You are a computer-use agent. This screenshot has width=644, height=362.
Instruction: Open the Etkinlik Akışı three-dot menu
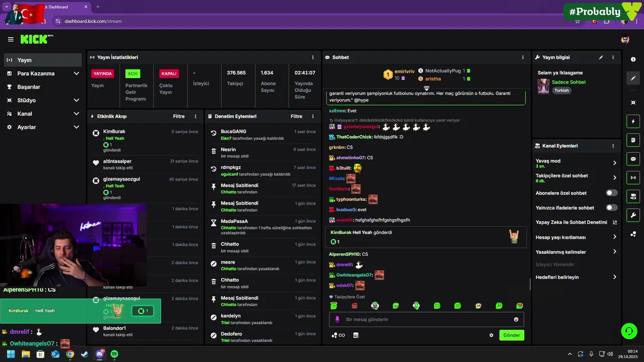click(x=196, y=116)
